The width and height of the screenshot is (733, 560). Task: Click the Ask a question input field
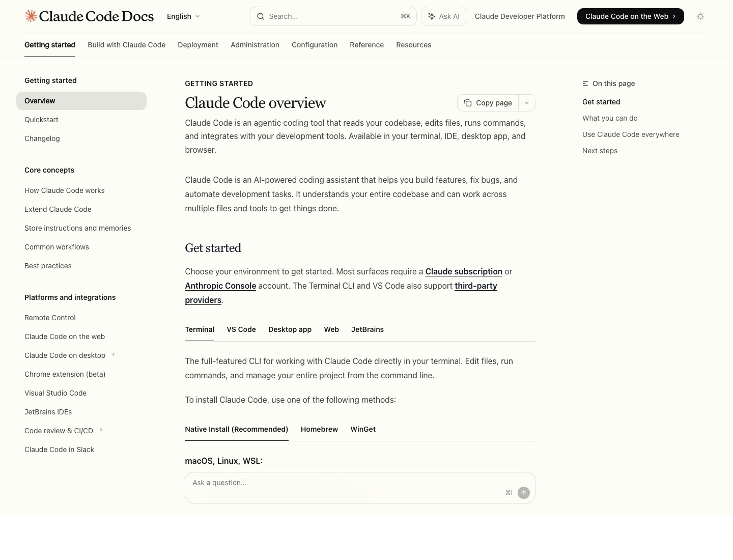(x=346, y=483)
